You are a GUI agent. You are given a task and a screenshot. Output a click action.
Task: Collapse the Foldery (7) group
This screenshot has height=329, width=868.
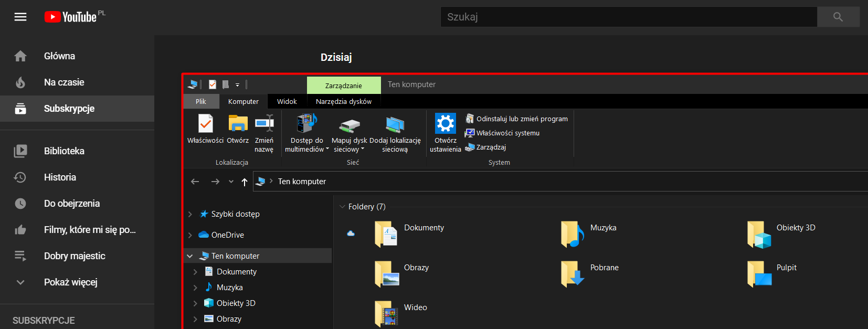tap(342, 207)
